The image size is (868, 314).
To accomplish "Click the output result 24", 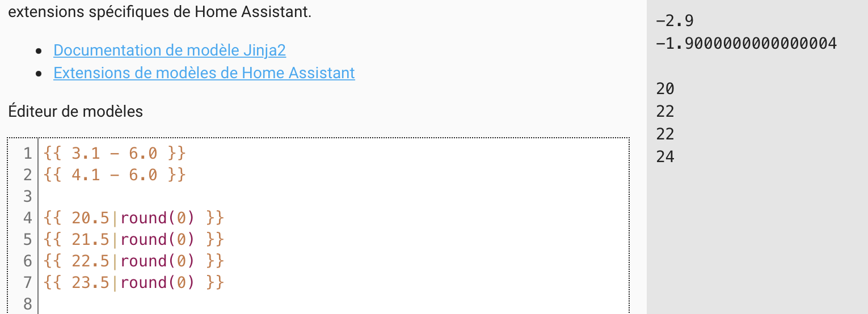I will pyautogui.click(x=665, y=157).
